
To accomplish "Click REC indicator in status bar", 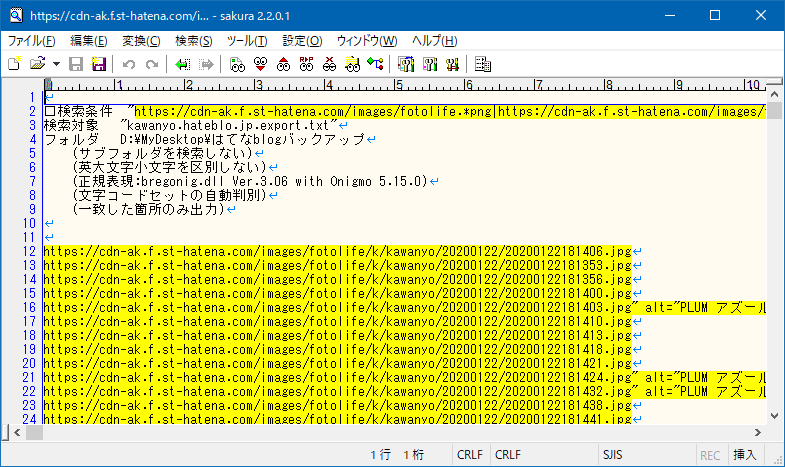I will 710,454.
